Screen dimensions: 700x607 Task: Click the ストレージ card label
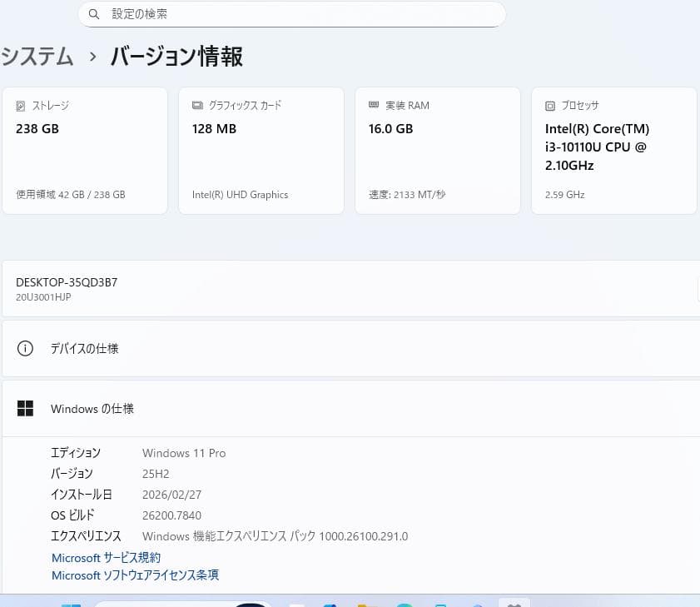click(x=51, y=106)
